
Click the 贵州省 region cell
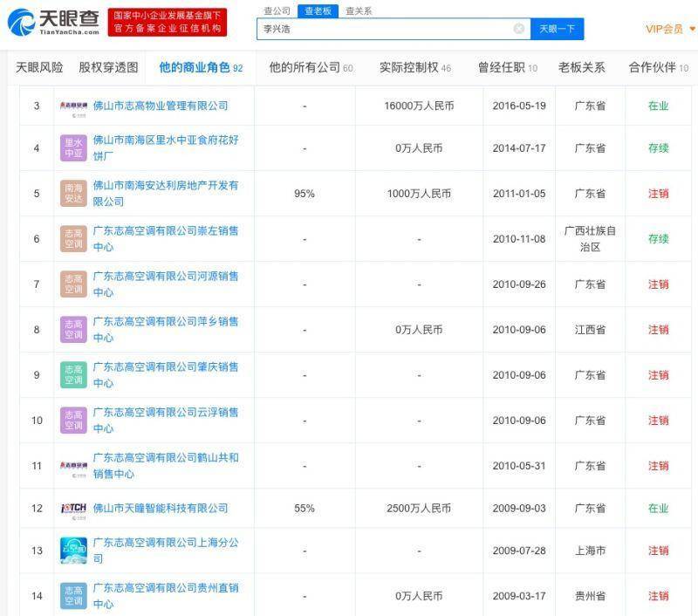point(590,597)
